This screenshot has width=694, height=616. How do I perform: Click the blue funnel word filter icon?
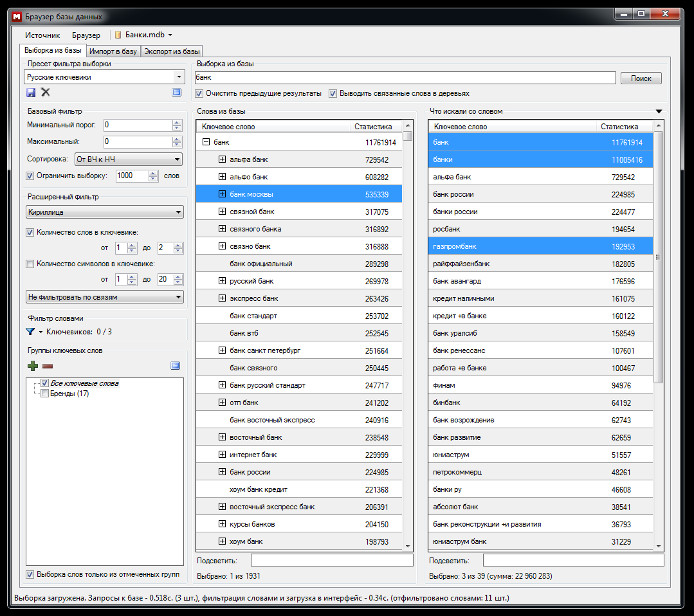[x=30, y=332]
